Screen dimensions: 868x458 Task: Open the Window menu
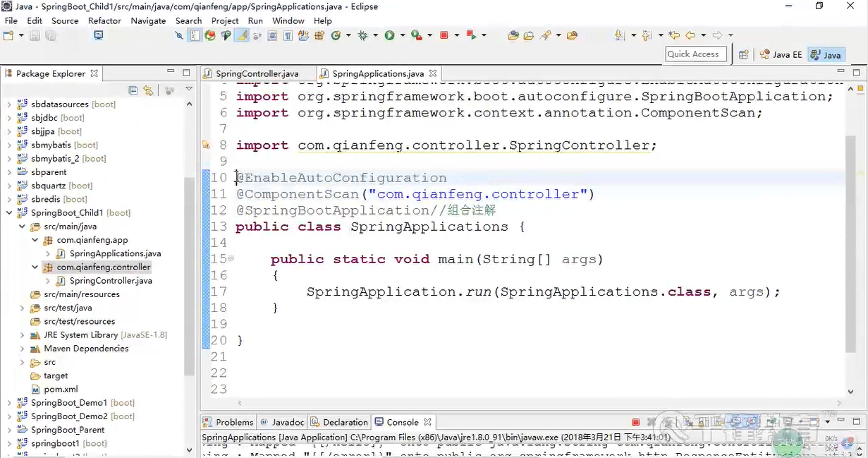coord(288,20)
